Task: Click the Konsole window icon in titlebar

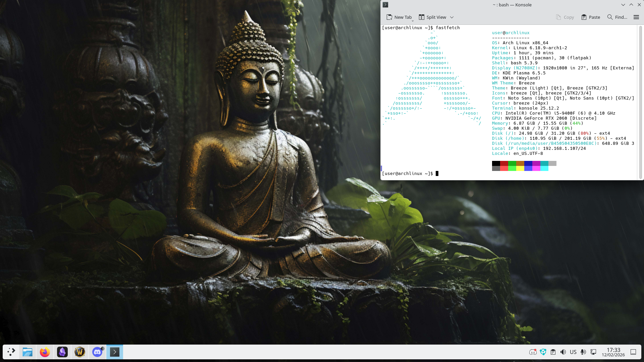Action: 385,5
